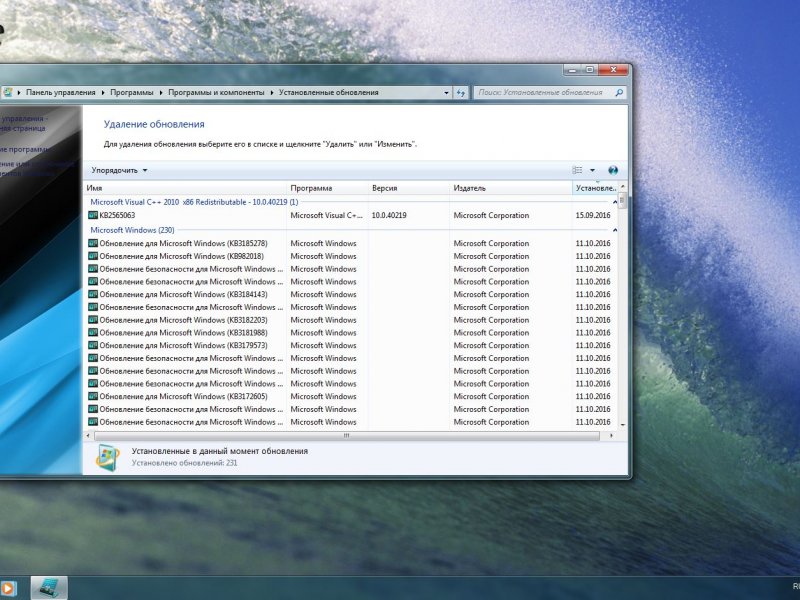This screenshot has width=800, height=600.
Task: Go to Панель управления breadcrumb
Action: tap(61, 93)
